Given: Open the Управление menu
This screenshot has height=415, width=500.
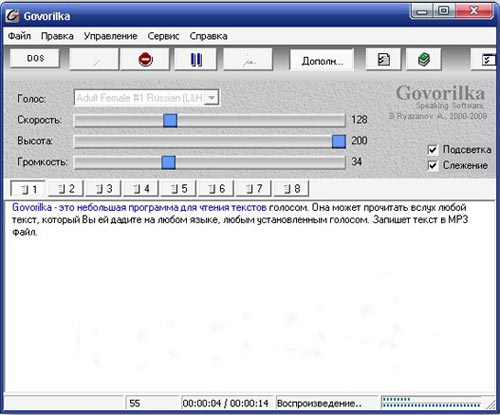Looking at the screenshot, I should tap(110, 36).
